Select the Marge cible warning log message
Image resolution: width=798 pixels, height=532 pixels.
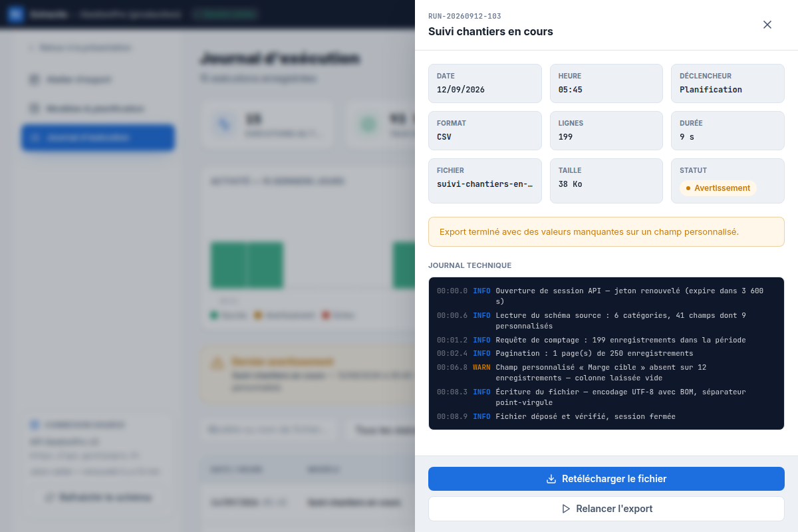(x=601, y=372)
